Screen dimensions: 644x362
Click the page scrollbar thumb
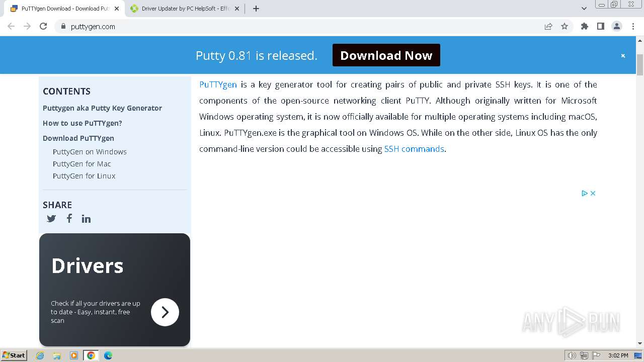[x=640, y=64]
